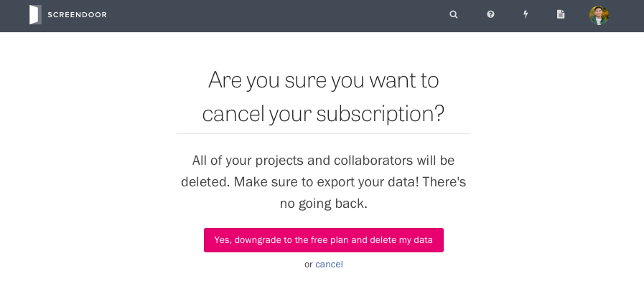Click the Screendoor door logo icon
The image size is (644, 281).
[35, 15]
